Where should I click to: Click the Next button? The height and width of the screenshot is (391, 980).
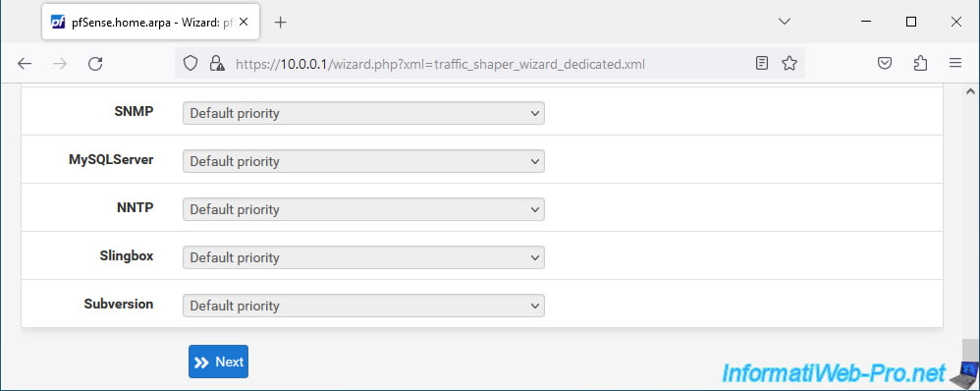(x=218, y=362)
